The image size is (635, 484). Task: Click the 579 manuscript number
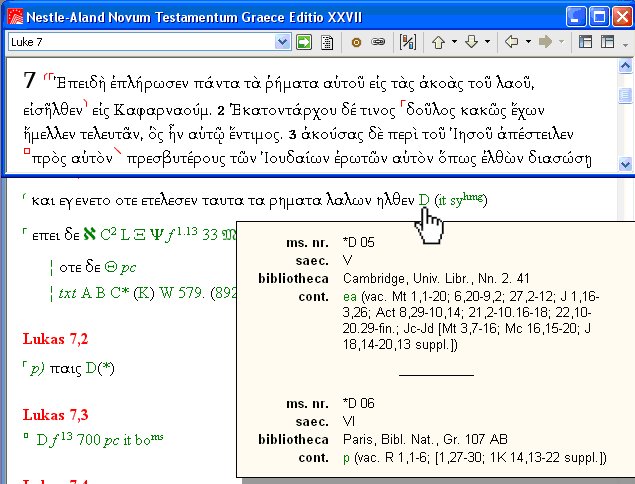pyautogui.click(x=192, y=292)
